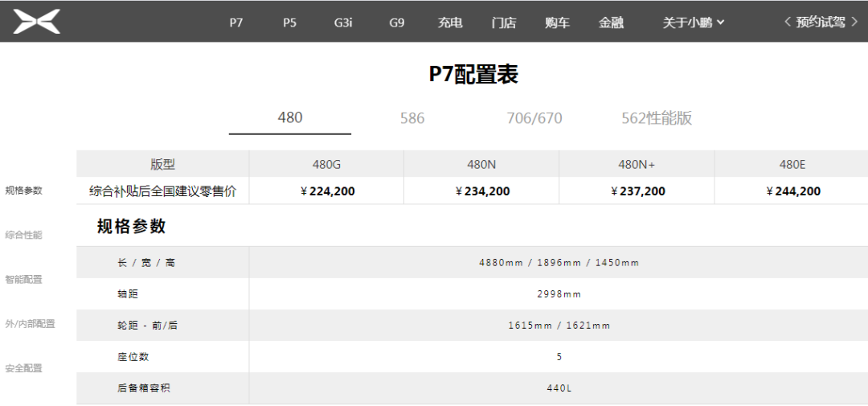868x406 pixels.
Task: Switch to the 586 configuration tab
Action: [412, 118]
